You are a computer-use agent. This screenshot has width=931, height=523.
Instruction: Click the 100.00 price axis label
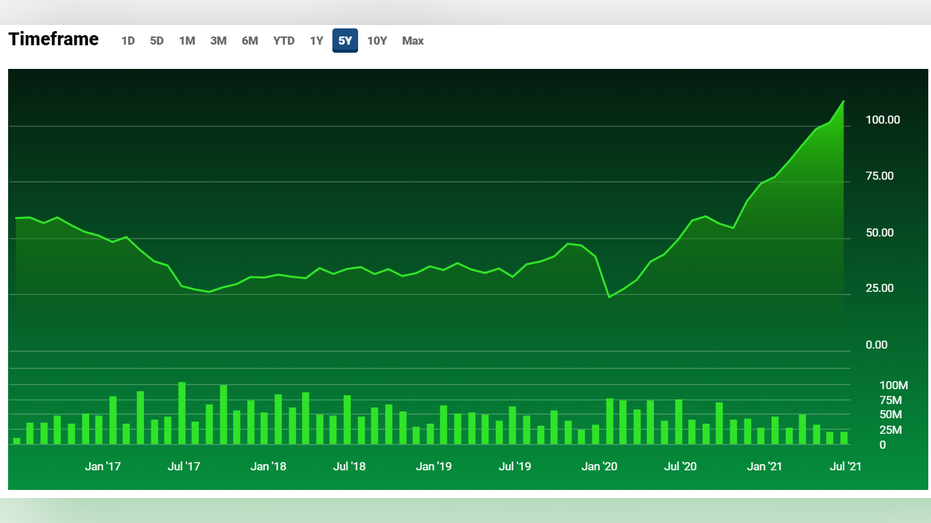[x=883, y=120]
